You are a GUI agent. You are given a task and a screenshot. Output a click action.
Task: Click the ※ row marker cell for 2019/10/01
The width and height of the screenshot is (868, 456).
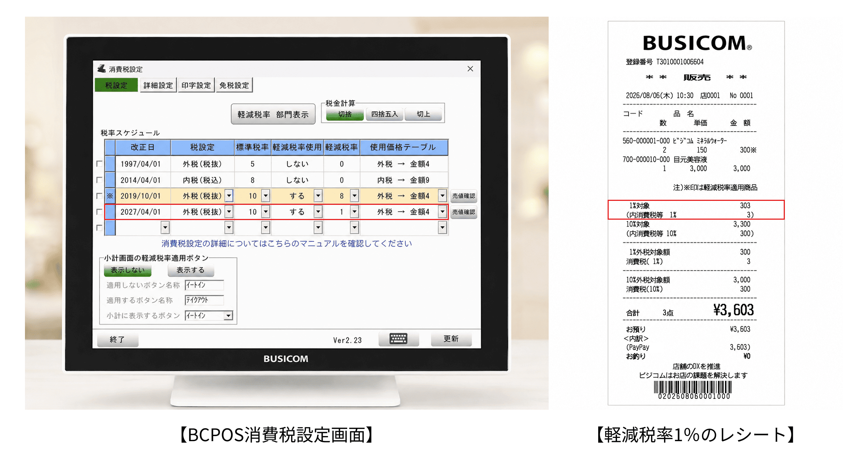[110, 196]
